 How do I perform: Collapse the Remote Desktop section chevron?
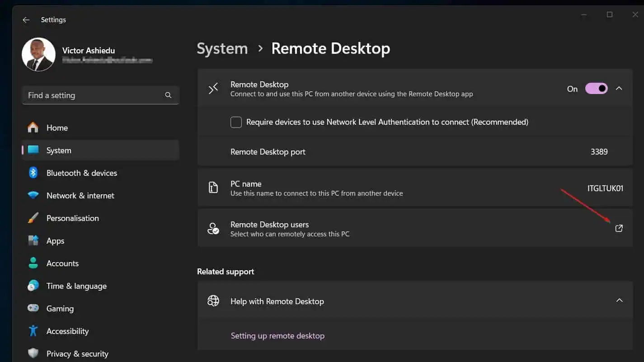tap(619, 89)
